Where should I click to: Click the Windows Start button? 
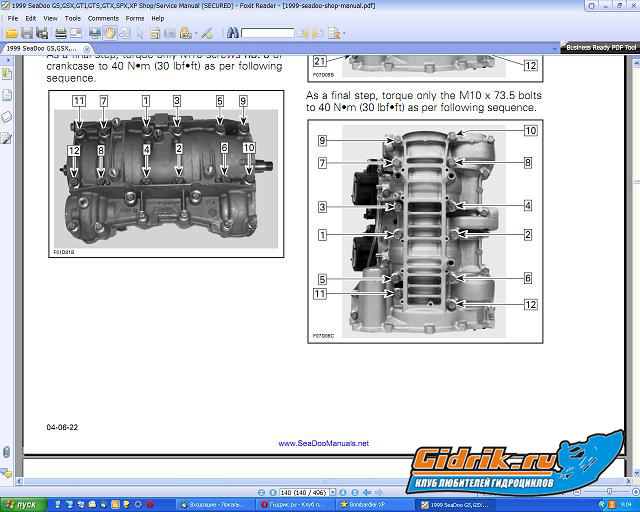[x=20, y=505]
